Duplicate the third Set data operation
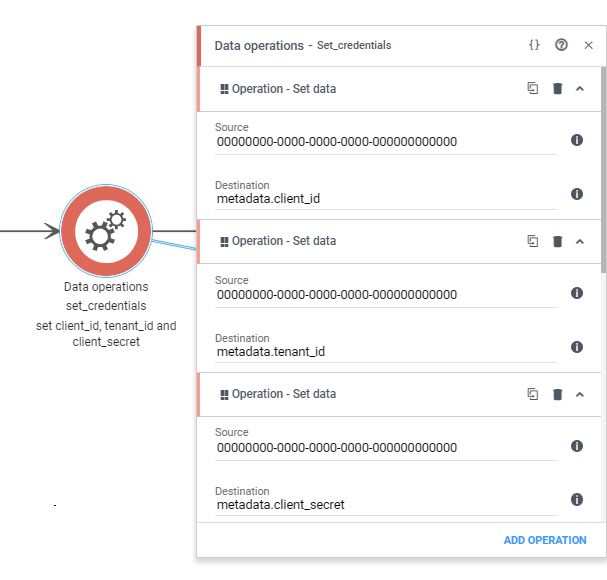The width and height of the screenshot is (607, 580). [x=533, y=394]
